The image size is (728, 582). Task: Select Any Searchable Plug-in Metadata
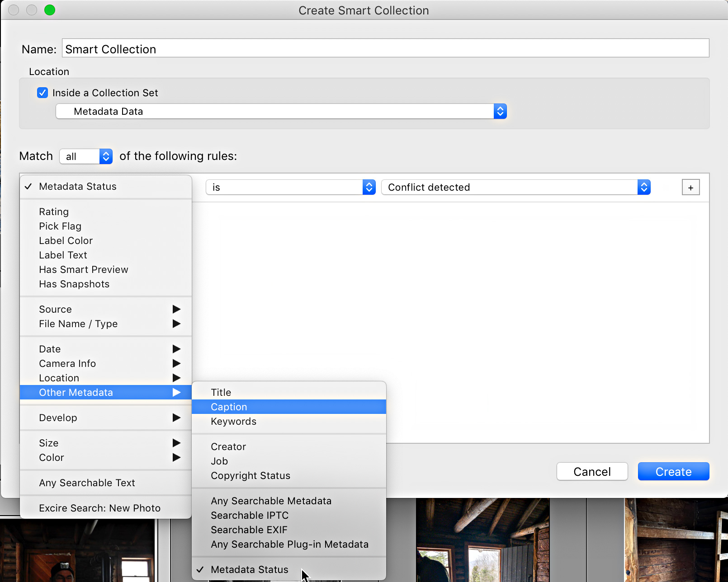tap(289, 544)
